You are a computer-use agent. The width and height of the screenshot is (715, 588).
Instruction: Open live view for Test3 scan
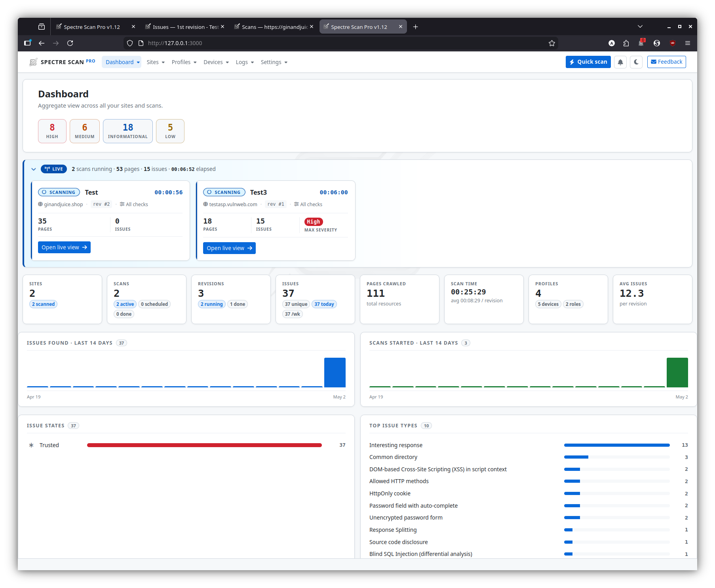(x=229, y=248)
